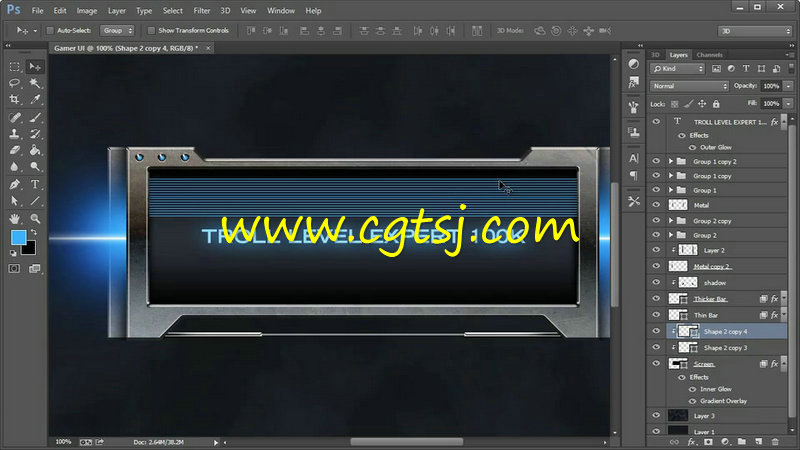Screen dimensions: 800x450
Task: Switch to the 3D panel tab
Action: click(x=656, y=55)
